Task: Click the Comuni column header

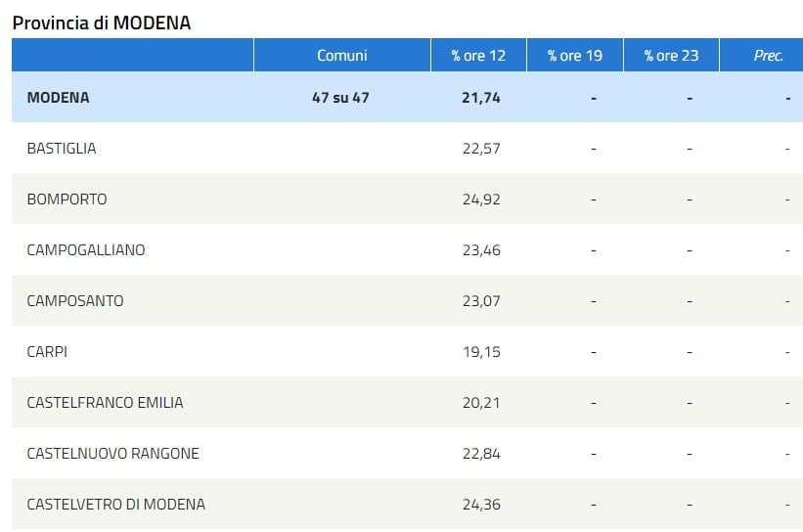Action: [341, 56]
